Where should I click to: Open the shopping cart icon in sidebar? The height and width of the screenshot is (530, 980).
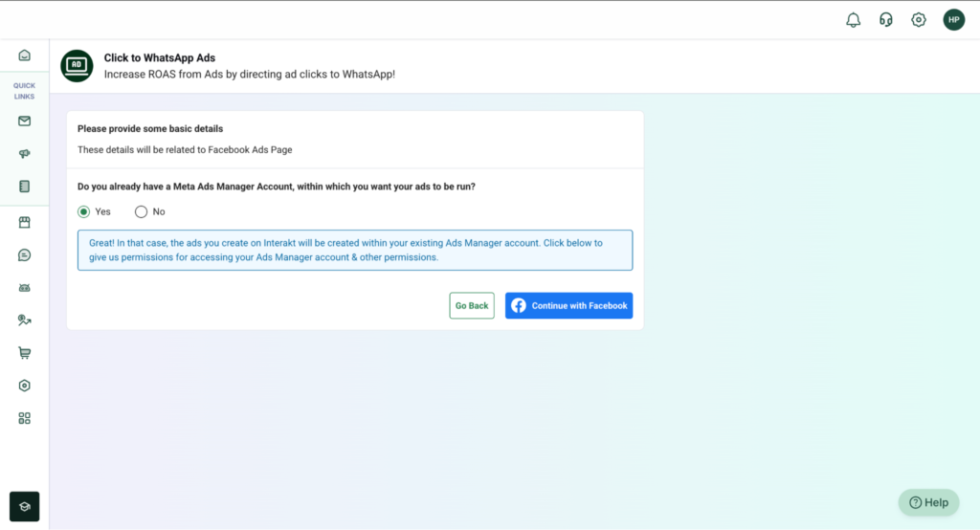pyautogui.click(x=24, y=353)
